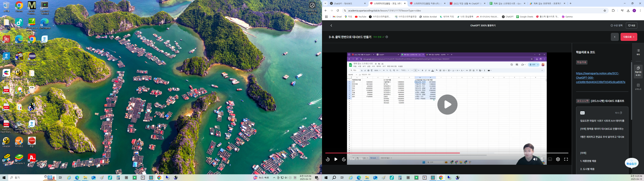Open Chrome media controls icon
644x181 pixels.
(622, 11)
